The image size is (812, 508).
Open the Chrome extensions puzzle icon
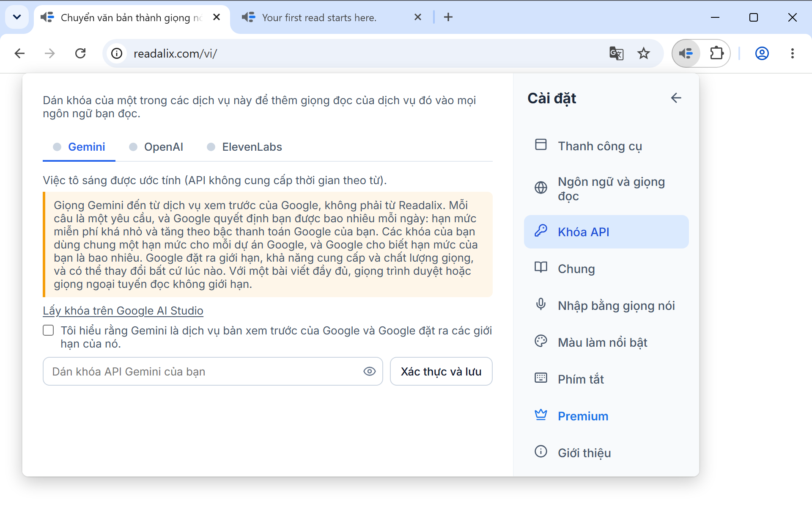pyautogui.click(x=716, y=53)
